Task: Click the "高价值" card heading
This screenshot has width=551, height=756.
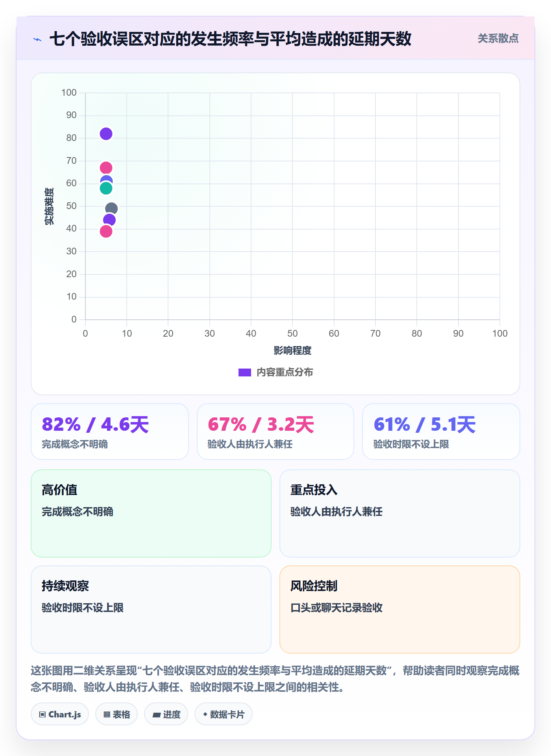Action: 59,490
